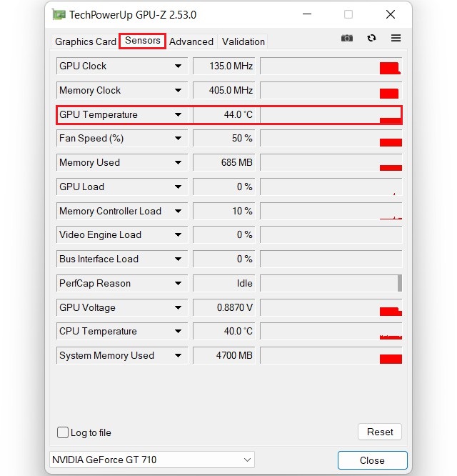Click the GPU Voltage history graph
This screenshot has width=457, height=476.
click(x=331, y=307)
